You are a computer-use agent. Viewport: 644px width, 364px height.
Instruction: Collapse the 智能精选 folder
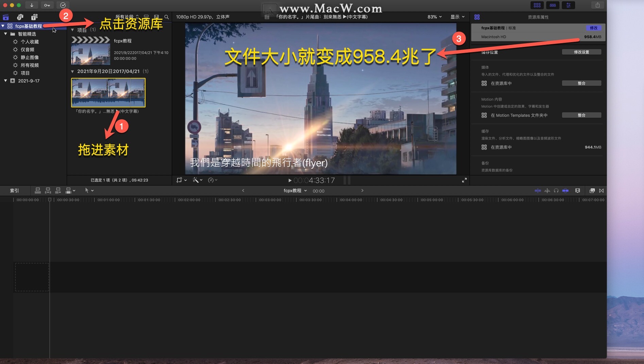(x=5, y=34)
